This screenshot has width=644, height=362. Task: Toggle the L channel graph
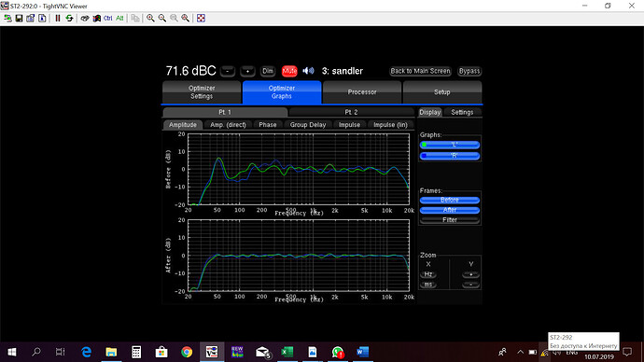click(450, 145)
